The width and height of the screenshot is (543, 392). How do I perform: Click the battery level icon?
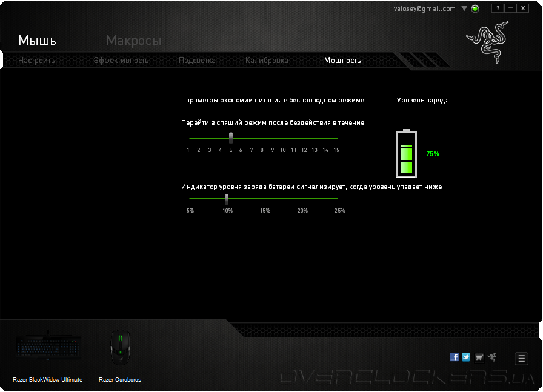(x=406, y=153)
